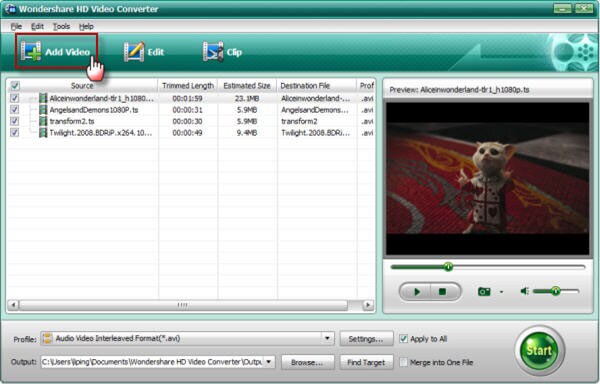Click the file icon of Twilight.2008.BDRiP row
600x384 pixels.
(43, 133)
